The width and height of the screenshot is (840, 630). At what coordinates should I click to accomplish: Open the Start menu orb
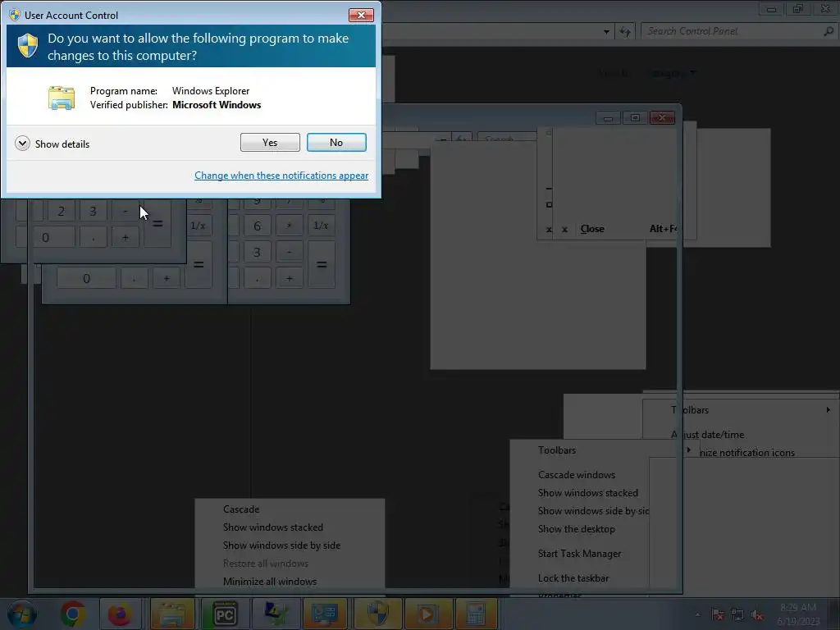click(22, 614)
